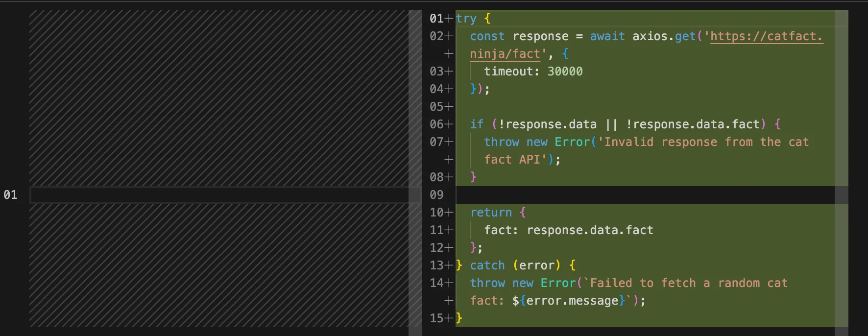Click 'fact: response.data.fact' on line 11
Viewport: 868px width, 336px height.
(569, 230)
